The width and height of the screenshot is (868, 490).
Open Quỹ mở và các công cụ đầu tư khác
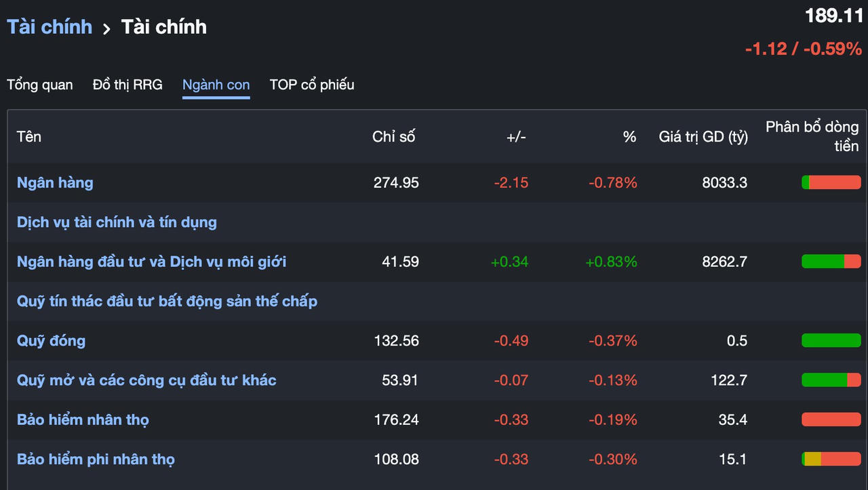tap(146, 380)
